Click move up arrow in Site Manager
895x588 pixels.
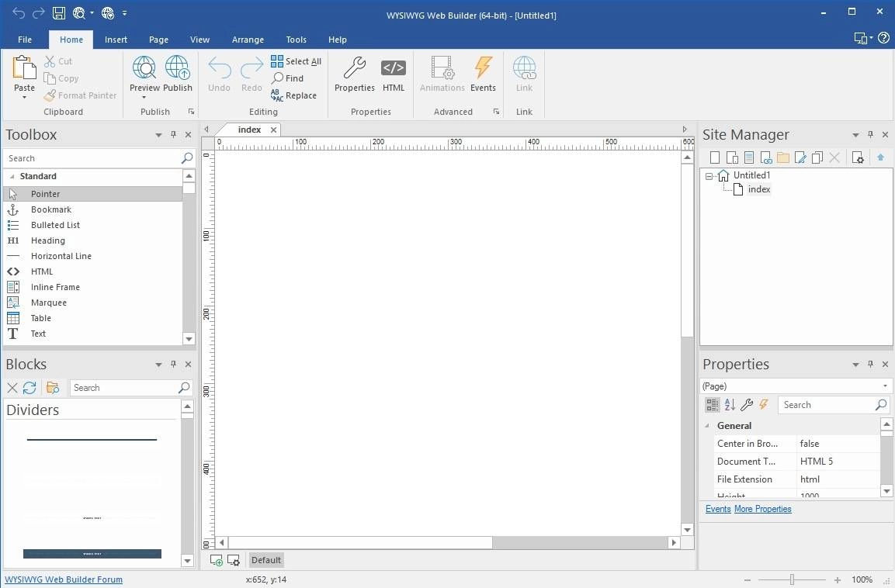point(880,157)
